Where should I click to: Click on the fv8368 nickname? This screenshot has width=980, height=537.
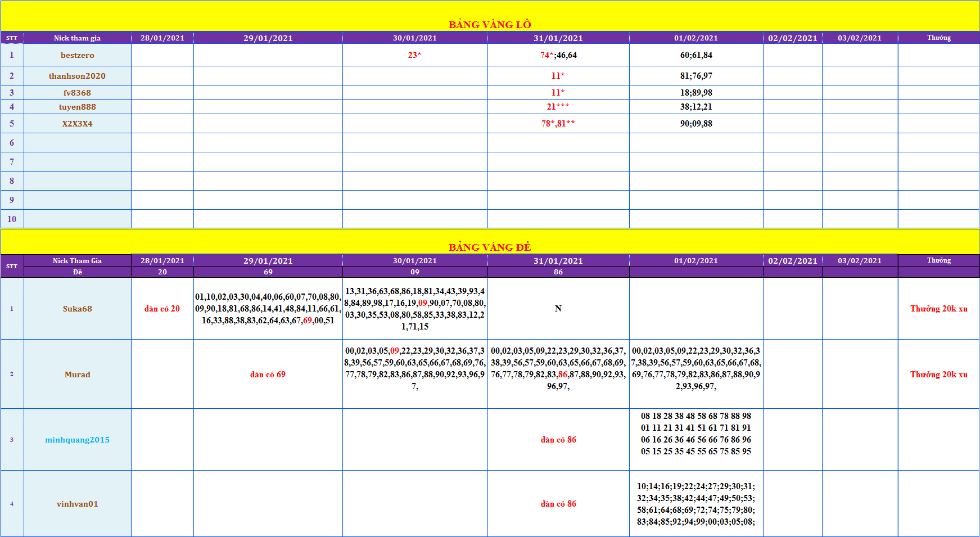click(78, 93)
